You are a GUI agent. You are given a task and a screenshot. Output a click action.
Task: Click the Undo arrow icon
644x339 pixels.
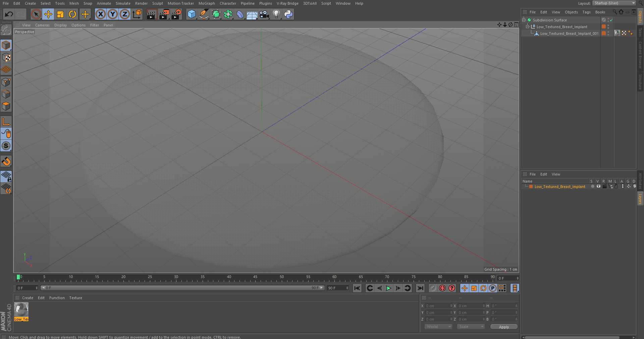pos(9,14)
